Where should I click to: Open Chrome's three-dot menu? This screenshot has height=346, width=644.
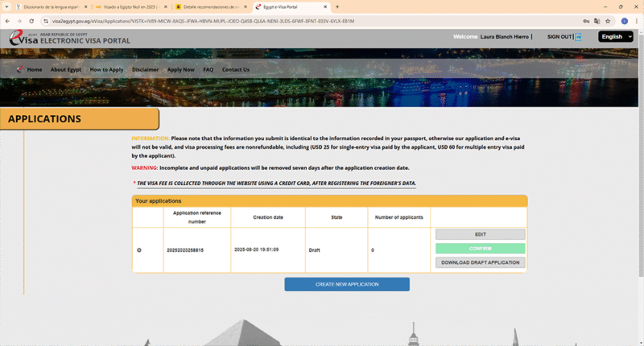click(x=636, y=21)
